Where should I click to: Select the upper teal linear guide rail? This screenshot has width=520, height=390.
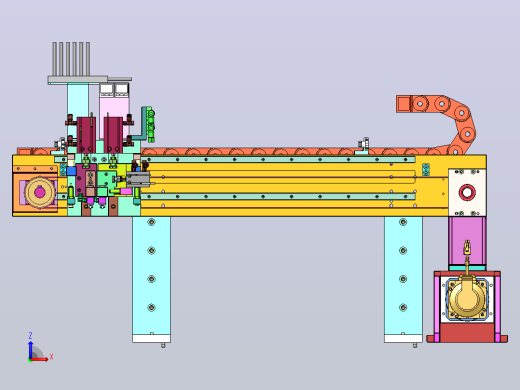click(278, 160)
